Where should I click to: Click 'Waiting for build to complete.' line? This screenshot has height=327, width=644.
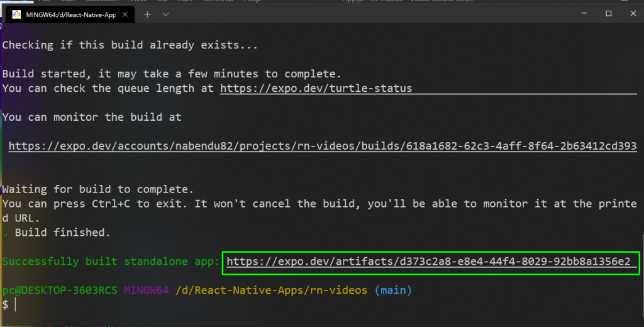pos(97,189)
